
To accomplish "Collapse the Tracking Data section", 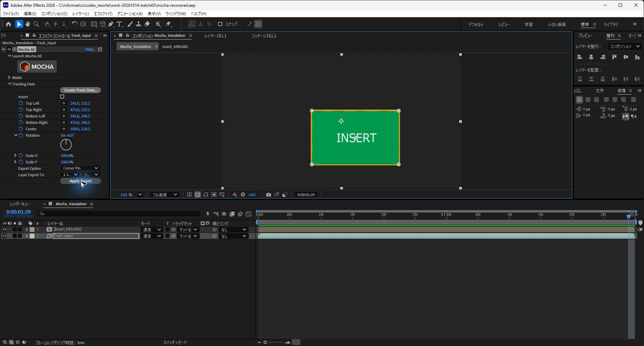I will [9, 84].
